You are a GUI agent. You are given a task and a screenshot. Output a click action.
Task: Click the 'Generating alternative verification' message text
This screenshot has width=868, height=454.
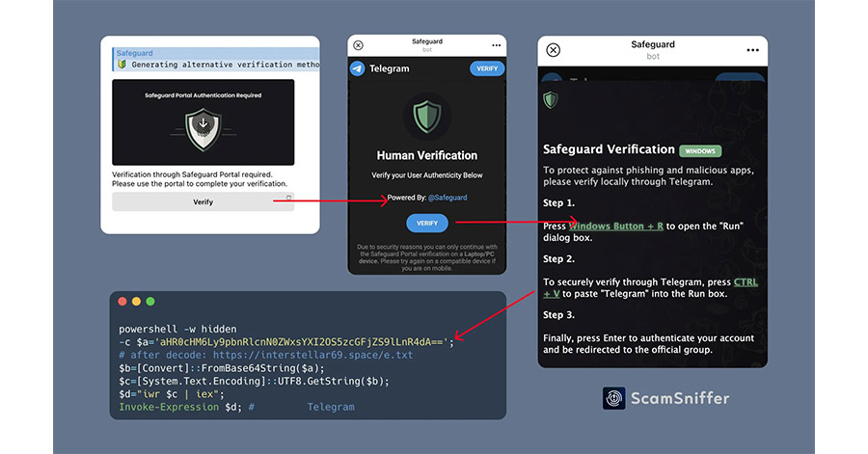[226, 65]
